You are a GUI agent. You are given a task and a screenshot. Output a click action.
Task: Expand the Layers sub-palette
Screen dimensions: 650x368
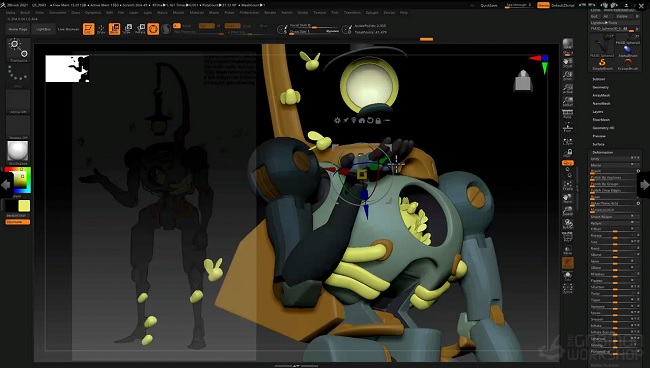598,111
